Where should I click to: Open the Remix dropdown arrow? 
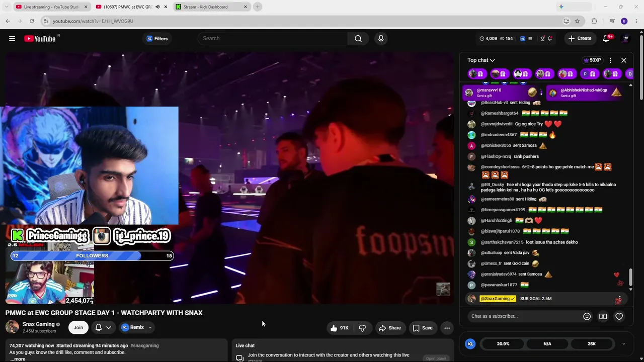coord(150,328)
